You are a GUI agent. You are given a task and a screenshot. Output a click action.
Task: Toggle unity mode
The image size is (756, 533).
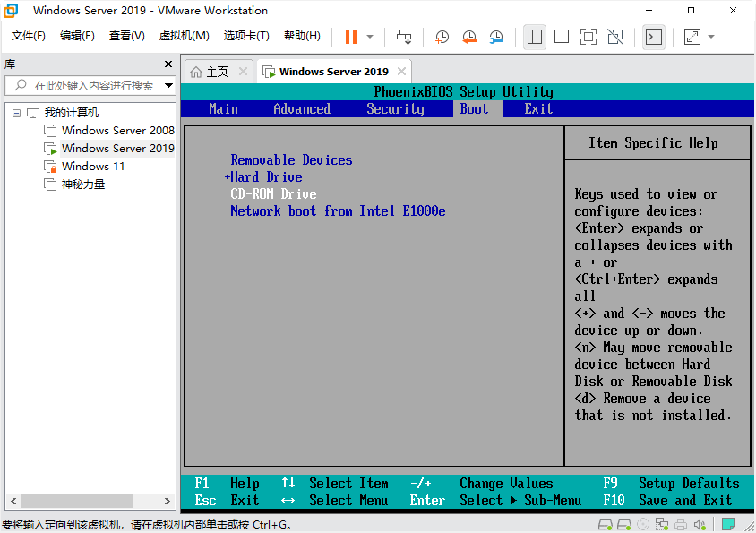(614, 37)
